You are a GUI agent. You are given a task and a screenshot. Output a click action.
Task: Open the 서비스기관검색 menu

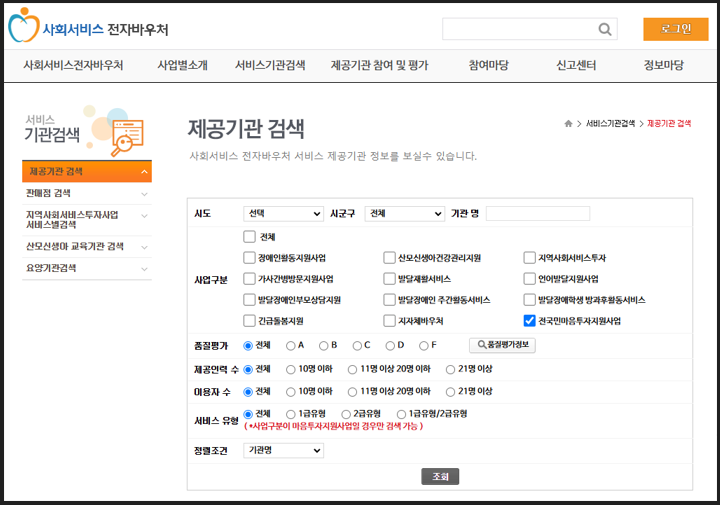tap(270, 65)
